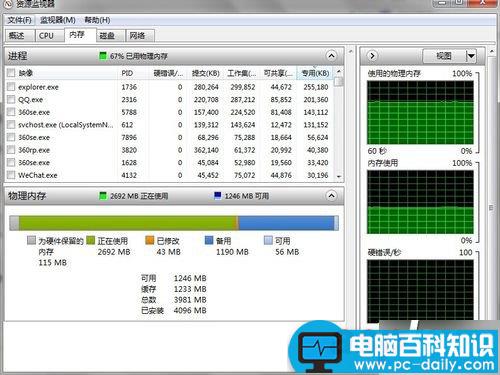Select the 360rp.exe process name
The width and height of the screenshot is (500, 375).
click(x=34, y=150)
